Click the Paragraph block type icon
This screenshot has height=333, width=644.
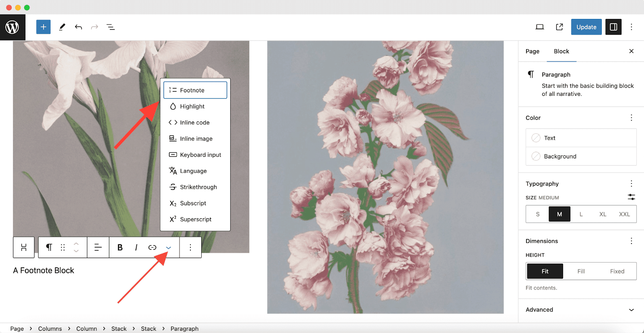click(49, 247)
